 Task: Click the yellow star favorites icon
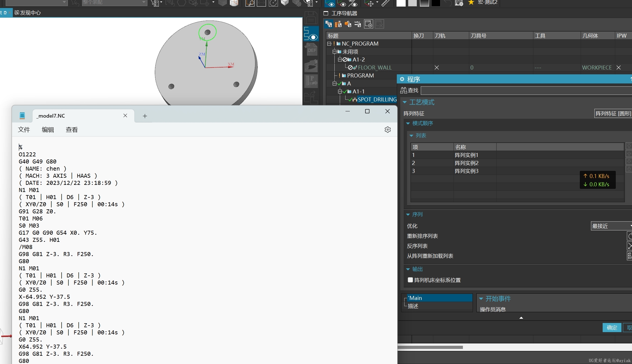click(x=471, y=3)
